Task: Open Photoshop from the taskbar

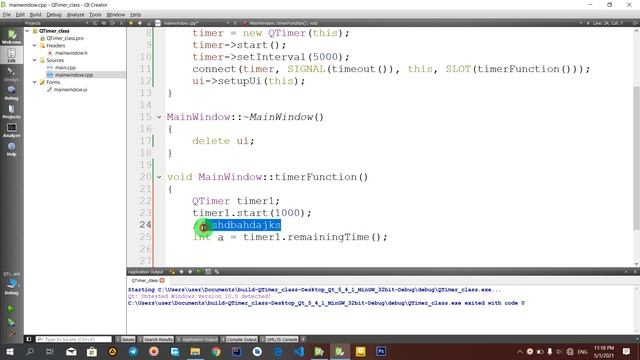Action: [x=381, y=351]
